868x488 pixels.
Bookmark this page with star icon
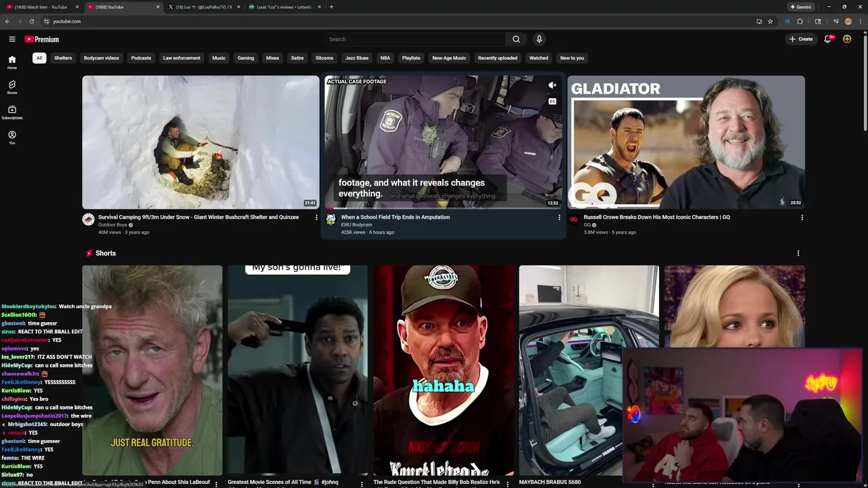[770, 21]
